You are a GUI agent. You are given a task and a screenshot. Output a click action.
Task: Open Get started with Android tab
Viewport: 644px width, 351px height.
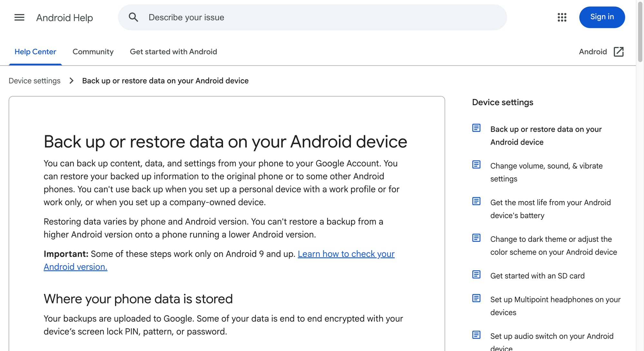pos(173,52)
